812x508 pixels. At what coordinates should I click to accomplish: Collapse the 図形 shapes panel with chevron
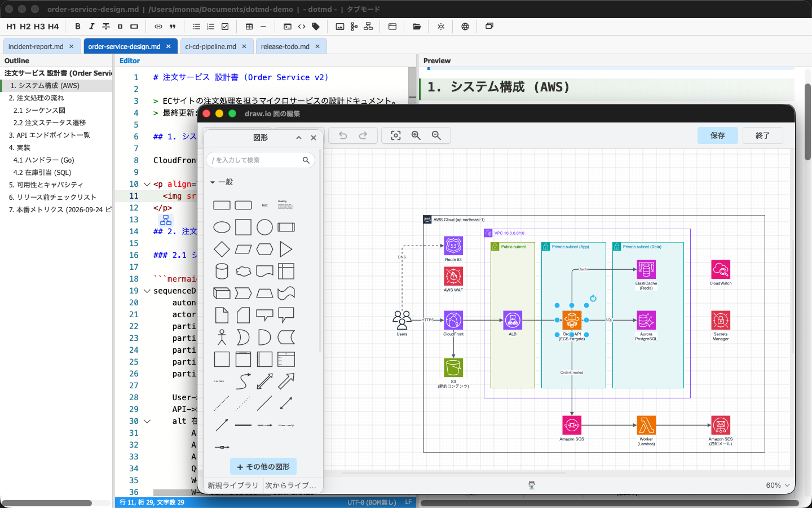tap(299, 138)
